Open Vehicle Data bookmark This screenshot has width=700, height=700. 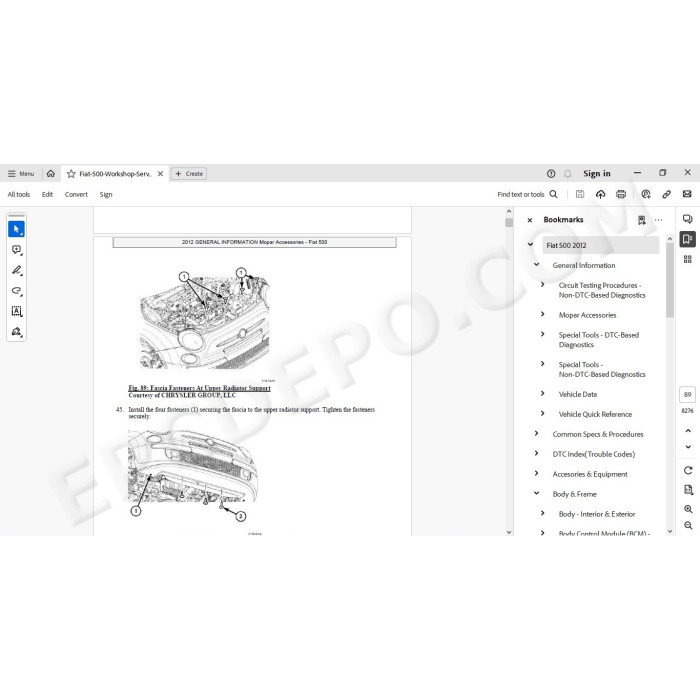tap(578, 394)
